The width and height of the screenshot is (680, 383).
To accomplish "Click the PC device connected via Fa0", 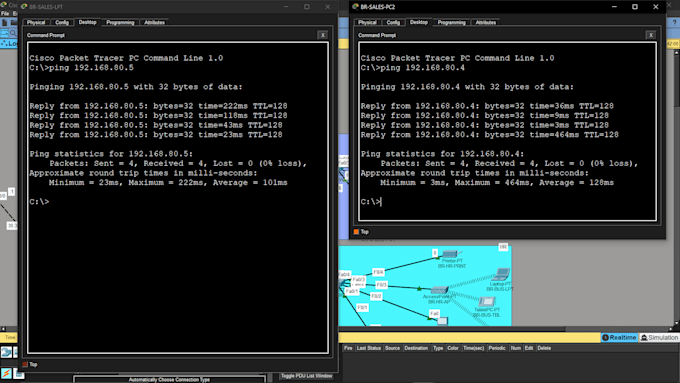I will click(x=442, y=321).
